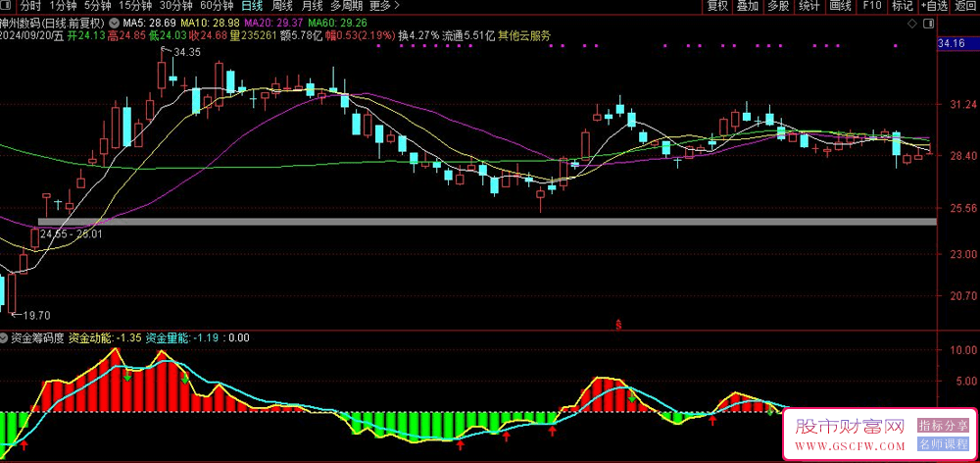
Task: Click the red $ marker below the chart
Action: point(618,325)
